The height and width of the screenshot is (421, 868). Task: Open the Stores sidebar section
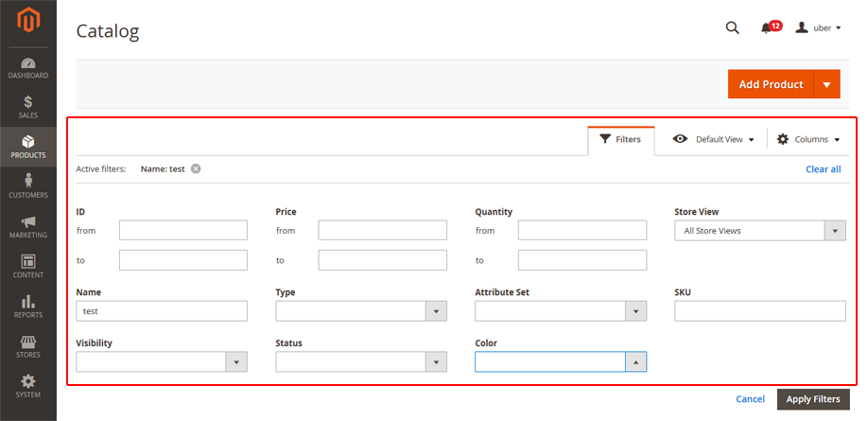tap(28, 346)
